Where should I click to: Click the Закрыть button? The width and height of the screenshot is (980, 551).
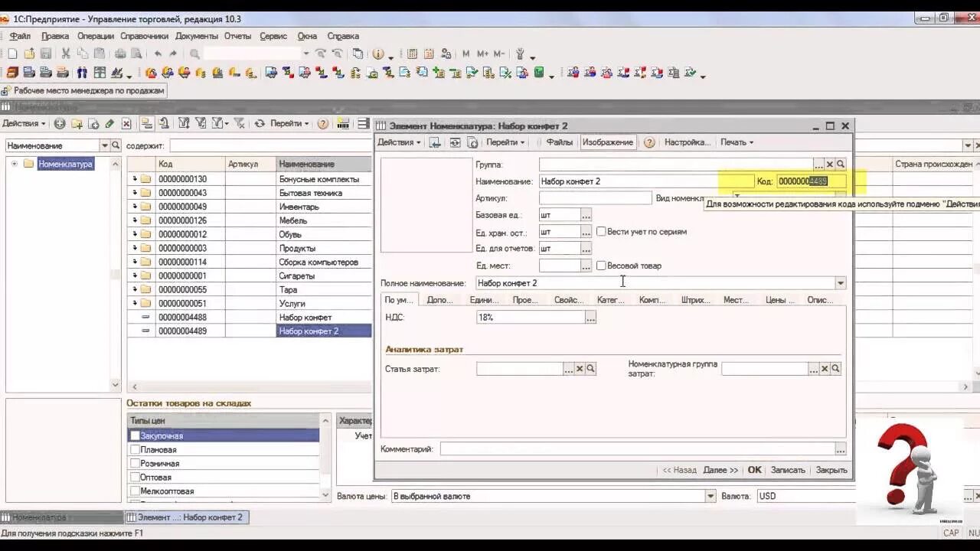point(831,470)
